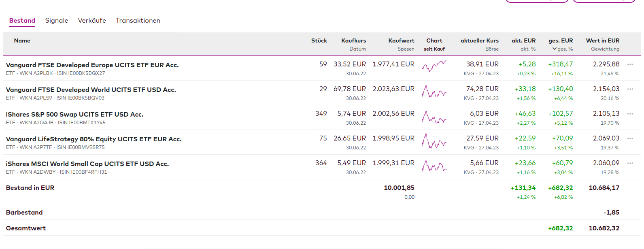
Task: Open mini chart of Vanguard FTSE Developed Europe
Action: click(x=434, y=66)
